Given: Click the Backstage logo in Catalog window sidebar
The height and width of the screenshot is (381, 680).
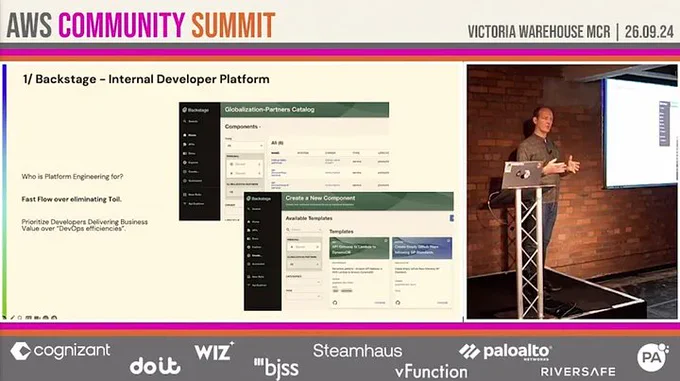Looking at the screenshot, I should [x=196, y=110].
